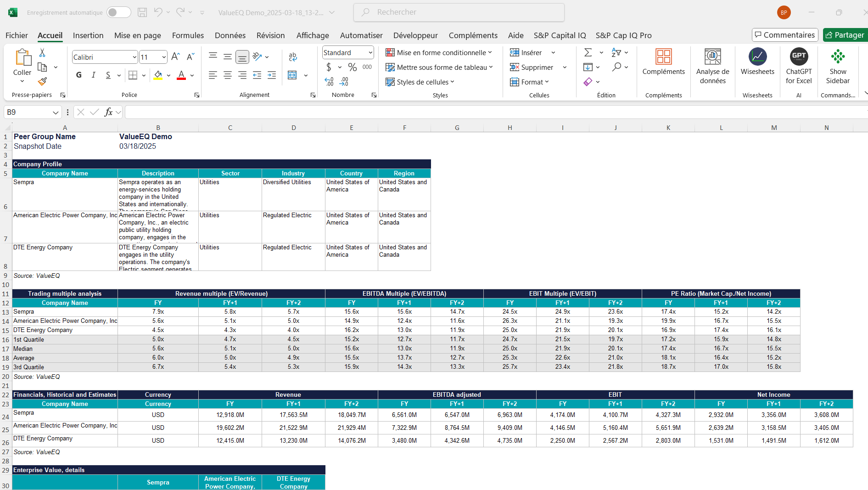This screenshot has height=490, width=868.
Task: Select the Format Painter brush icon
Action: point(42,82)
